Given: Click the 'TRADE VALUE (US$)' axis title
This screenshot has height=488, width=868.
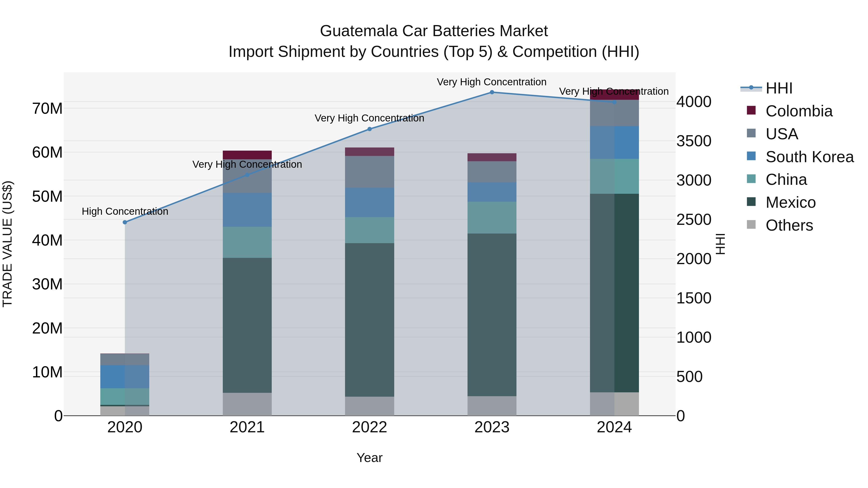Looking at the screenshot, I should point(8,244).
